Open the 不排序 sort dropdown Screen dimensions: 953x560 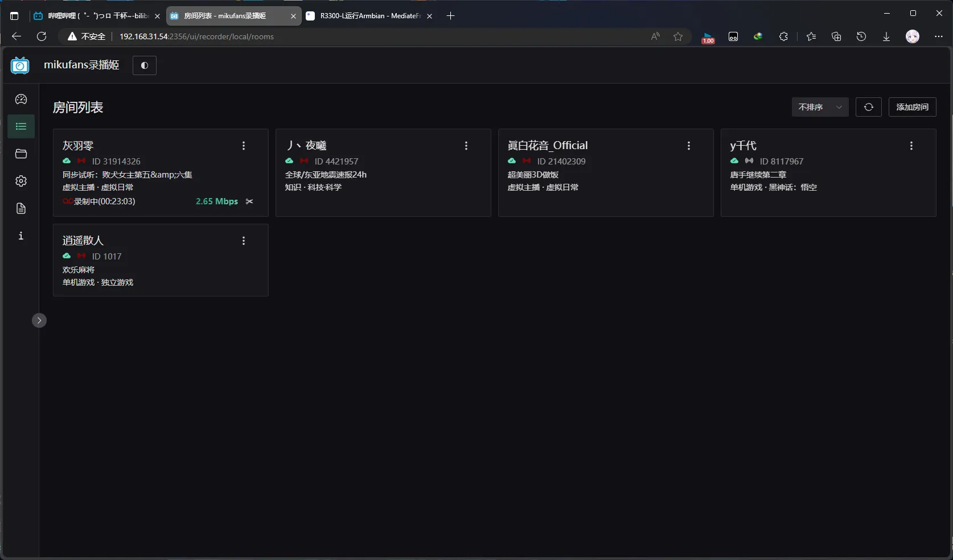pos(820,107)
